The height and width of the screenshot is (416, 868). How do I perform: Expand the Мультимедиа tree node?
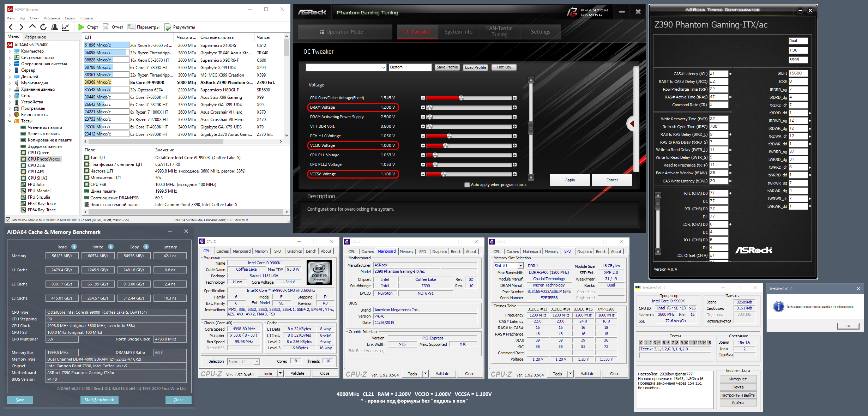click(10, 83)
